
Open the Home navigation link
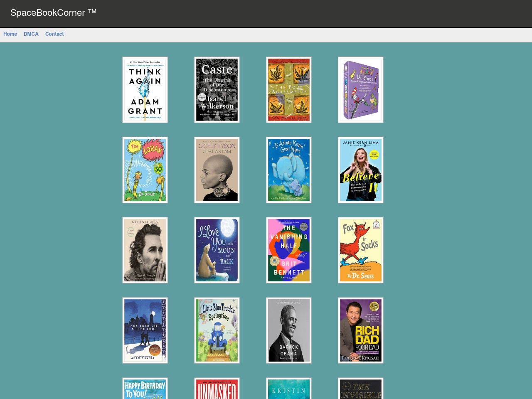click(10, 34)
